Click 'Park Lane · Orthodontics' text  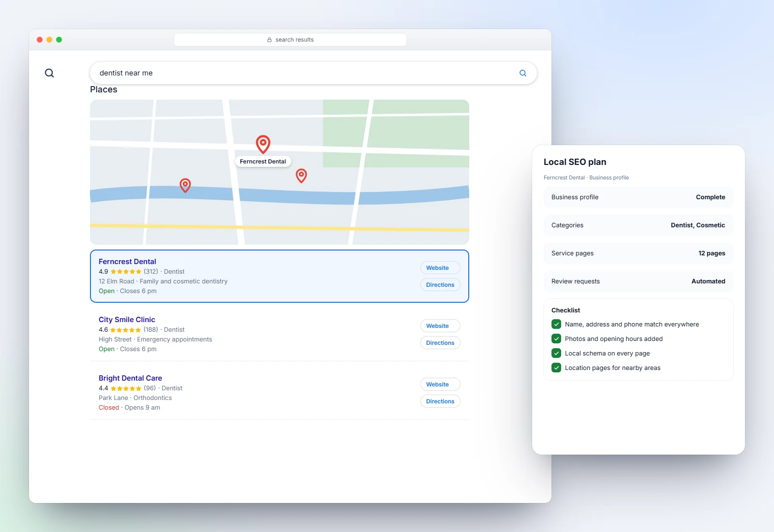135,398
